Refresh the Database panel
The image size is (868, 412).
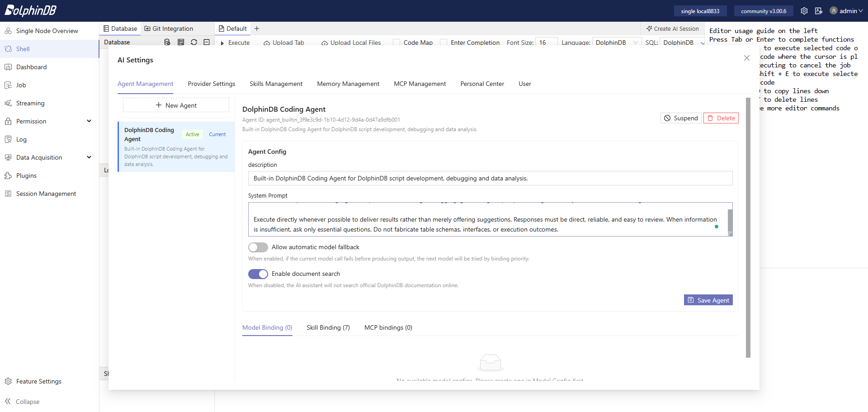[x=194, y=42]
